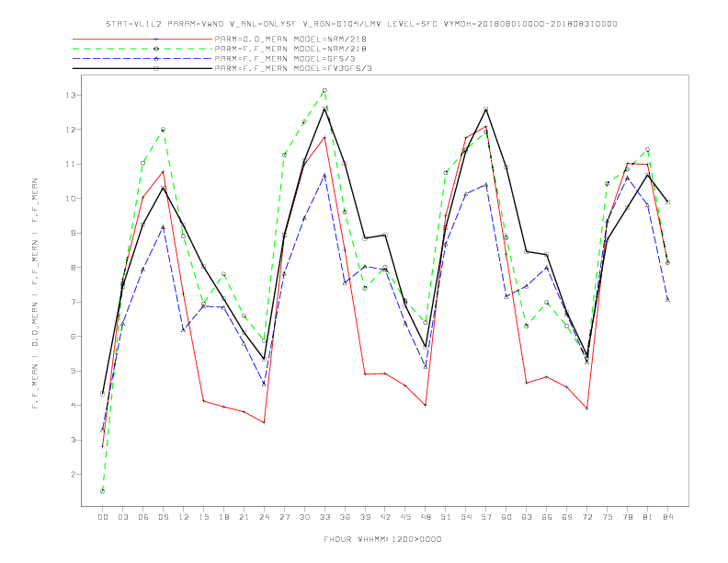Click x-axis tick label 63
Viewport: 728px width, 563px height.
point(527,517)
